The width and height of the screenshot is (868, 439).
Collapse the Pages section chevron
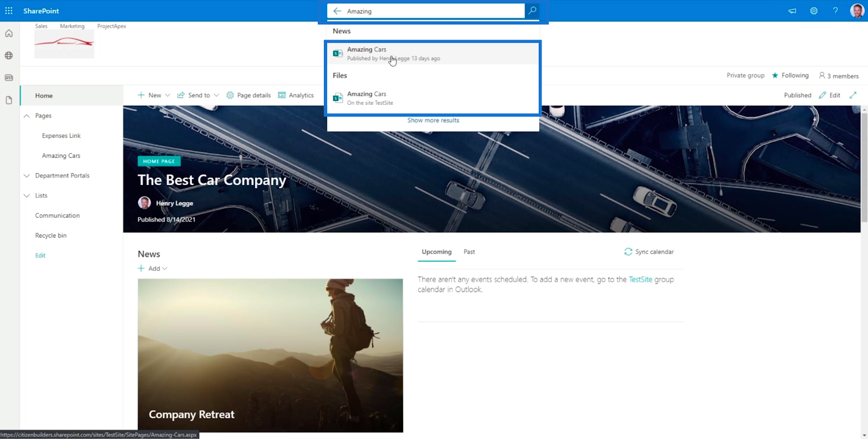27,116
